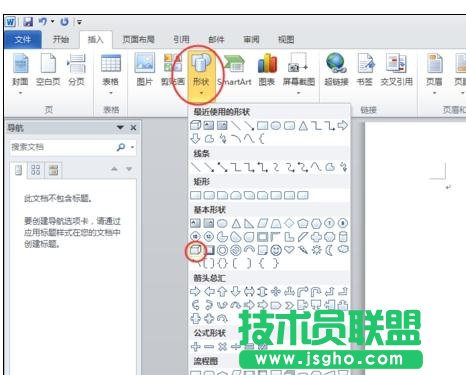
Task: Select the left arrow in 箭头总汇
Action: tap(209, 292)
